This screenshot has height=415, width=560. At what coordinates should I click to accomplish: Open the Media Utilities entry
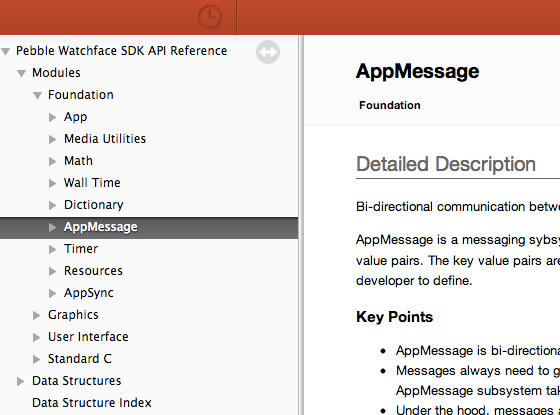pyautogui.click(x=105, y=139)
